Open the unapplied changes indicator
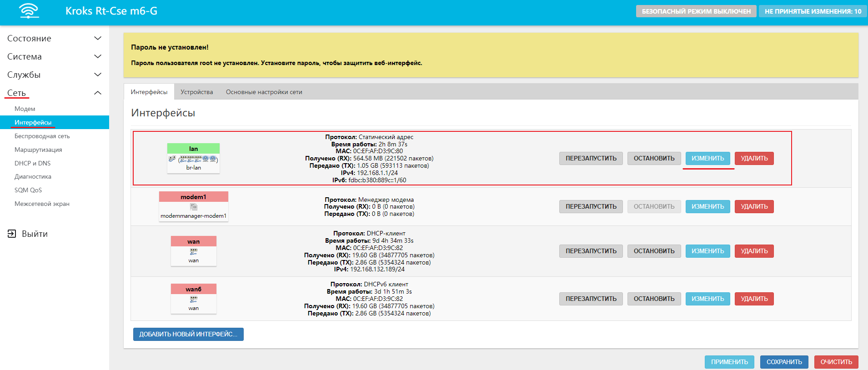This screenshot has height=370, width=868. (x=813, y=11)
